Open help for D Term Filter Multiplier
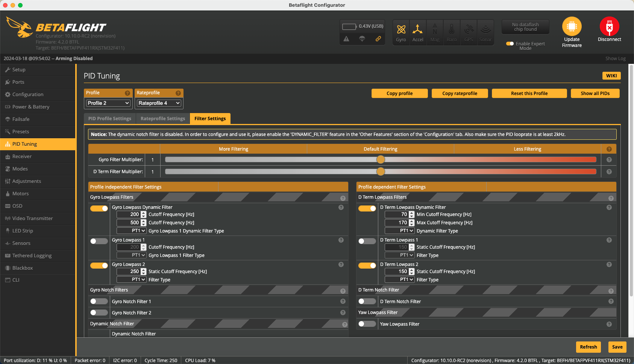Viewport: 634px width, 364px height. 609,172
